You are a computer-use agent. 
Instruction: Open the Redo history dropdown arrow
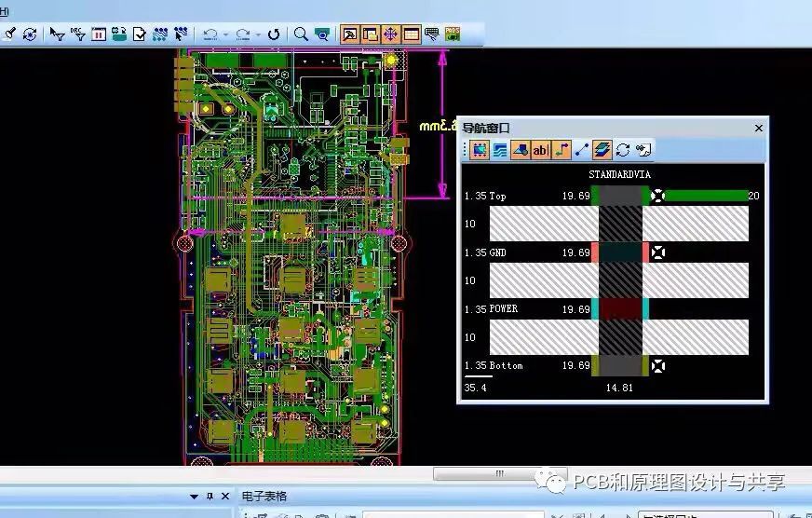(258, 35)
